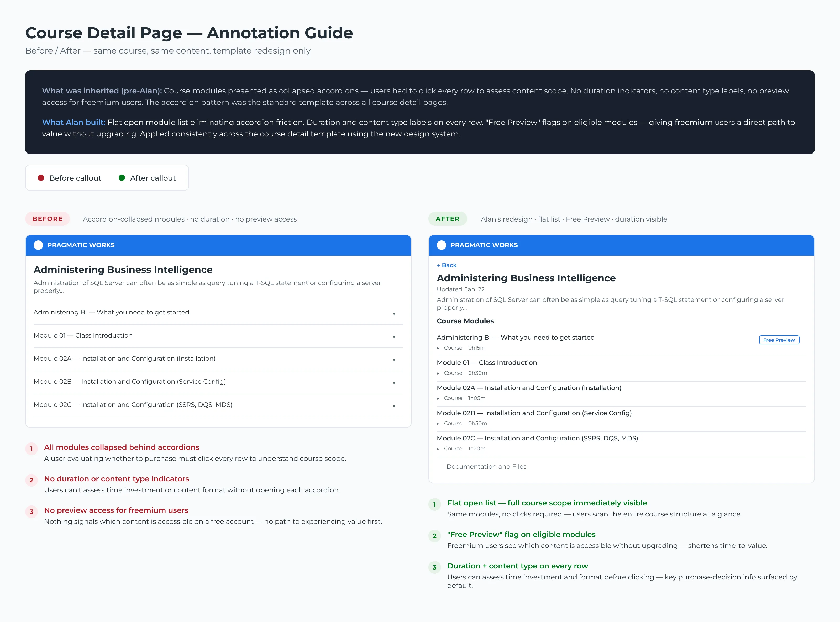Click 'PRAGMATIC WORKS' text in After header
Image resolution: width=840 pixels, height=622 pixels.
pos(484,245)
